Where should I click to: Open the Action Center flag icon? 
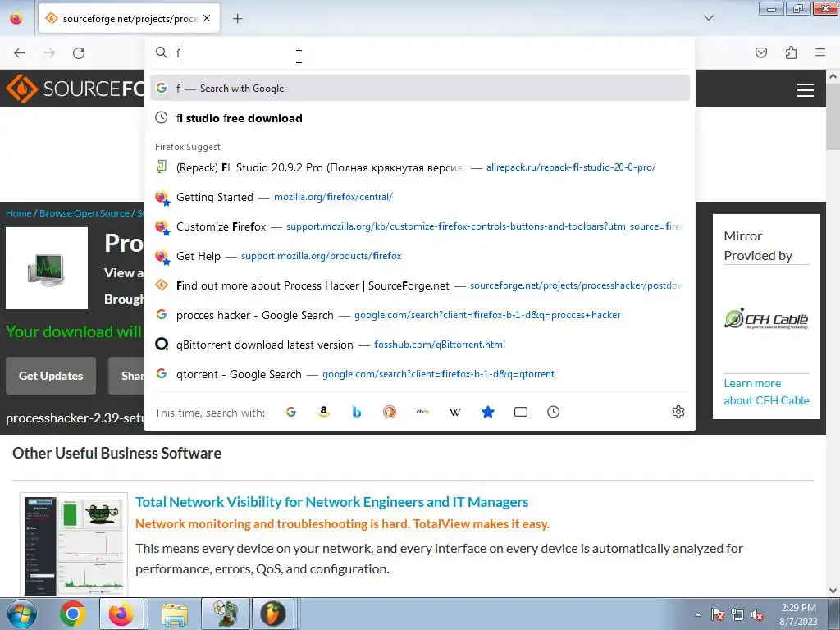click(x=717, y=615)
